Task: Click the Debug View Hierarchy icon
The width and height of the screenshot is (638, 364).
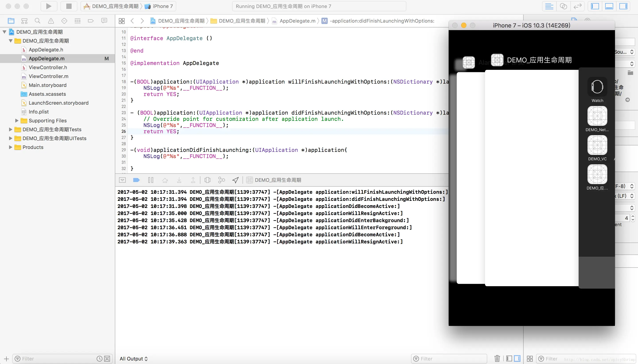Action: pyautogui.click(x=207, y=180)
